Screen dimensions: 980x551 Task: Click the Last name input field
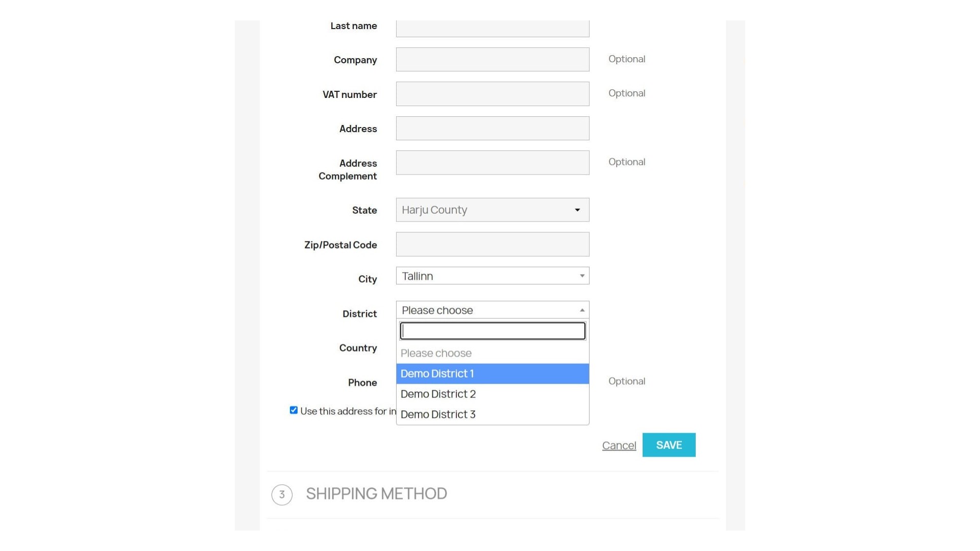[492, 28]
